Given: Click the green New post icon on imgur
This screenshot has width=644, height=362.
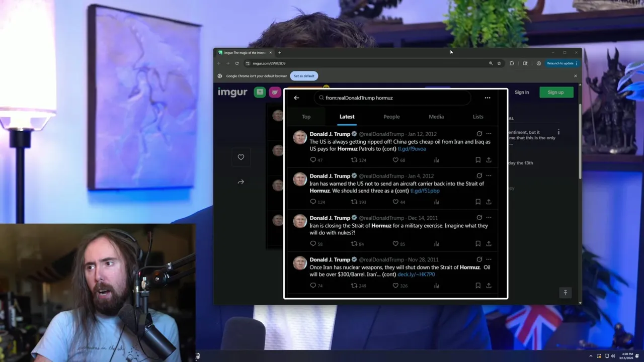Looking at the screenshot, I should tap(260, 92).
